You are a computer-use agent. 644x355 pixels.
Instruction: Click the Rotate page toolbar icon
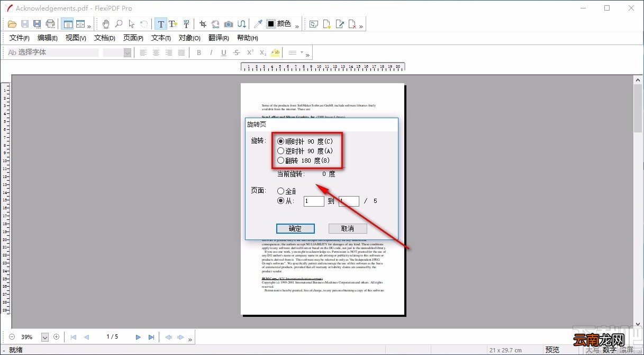(x=314, y=24)
